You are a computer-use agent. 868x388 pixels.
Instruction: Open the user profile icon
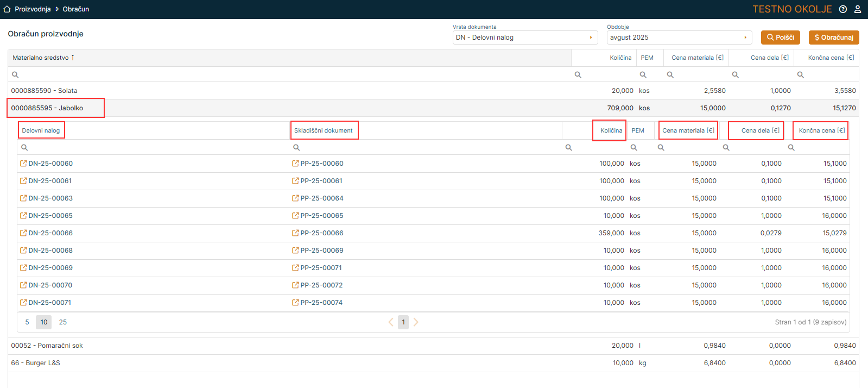click(858, 9)
